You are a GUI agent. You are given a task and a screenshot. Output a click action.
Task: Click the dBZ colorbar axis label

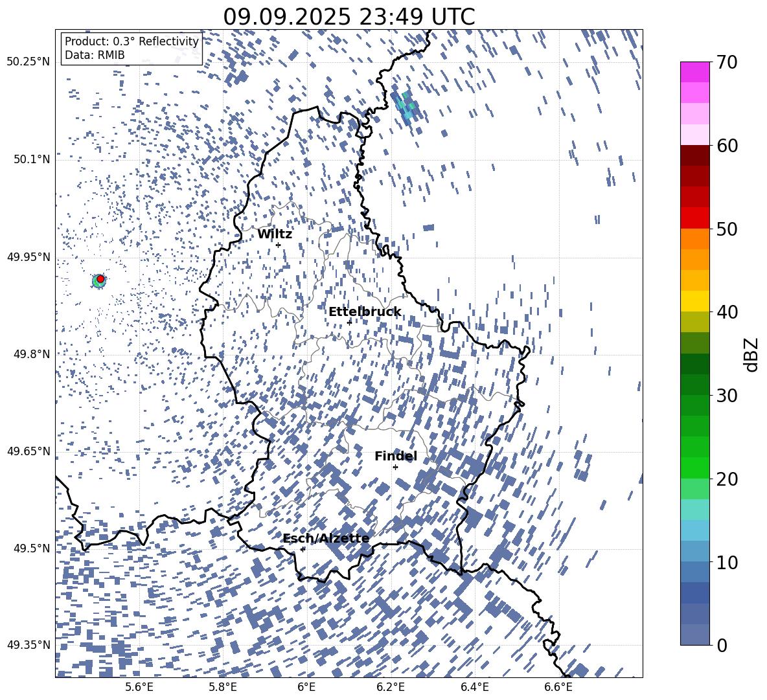(x=752, y=354)
